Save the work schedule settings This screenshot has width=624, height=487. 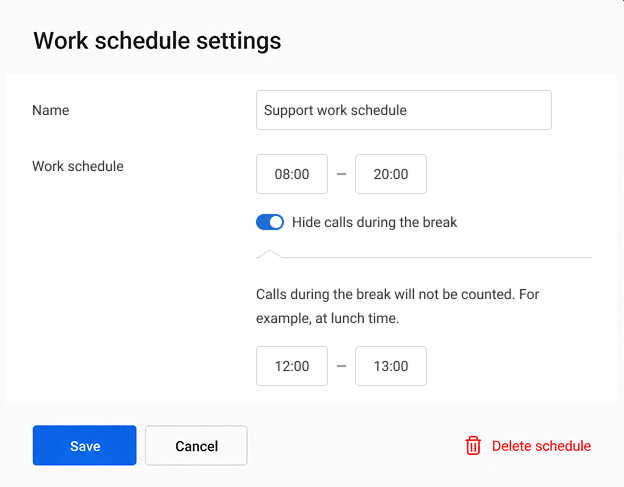coord(84,445)
